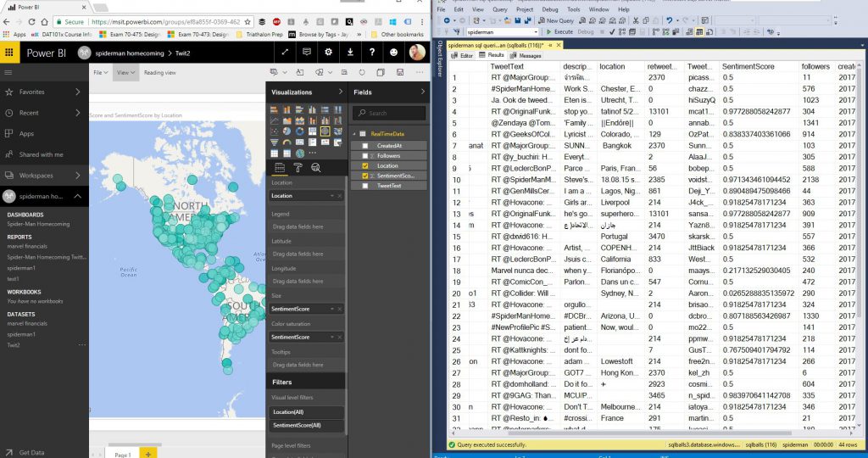The width and height of the screenshot is (868, 458).
Task: Uncheck the SentimentScore field
Action: [364, 176]
